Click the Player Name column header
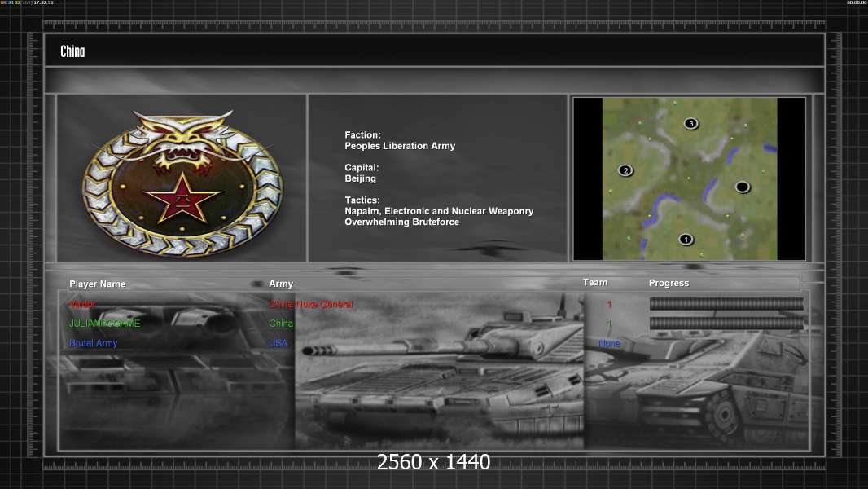Image resolution: width=868 pixels, height=489 pixels. point(98,284)
